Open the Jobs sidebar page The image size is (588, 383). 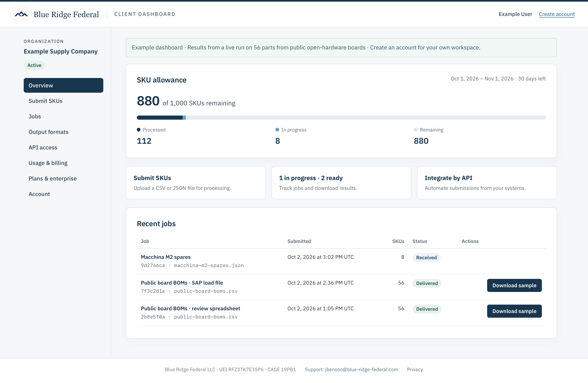coord(63,116)
